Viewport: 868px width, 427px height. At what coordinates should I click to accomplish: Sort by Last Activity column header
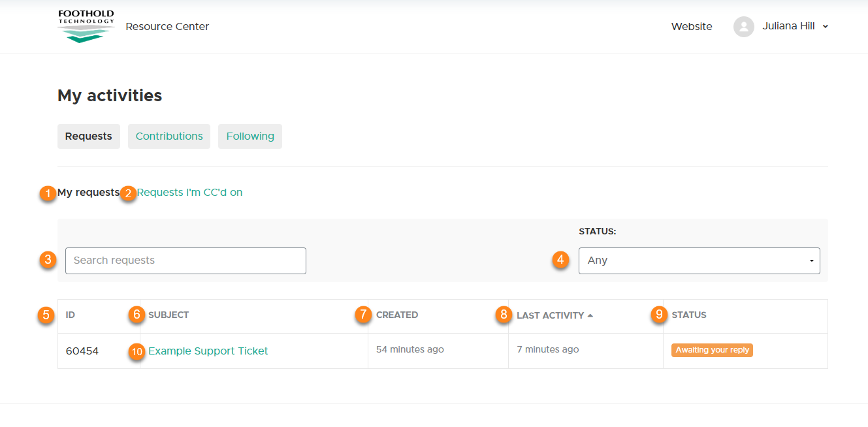551,315
